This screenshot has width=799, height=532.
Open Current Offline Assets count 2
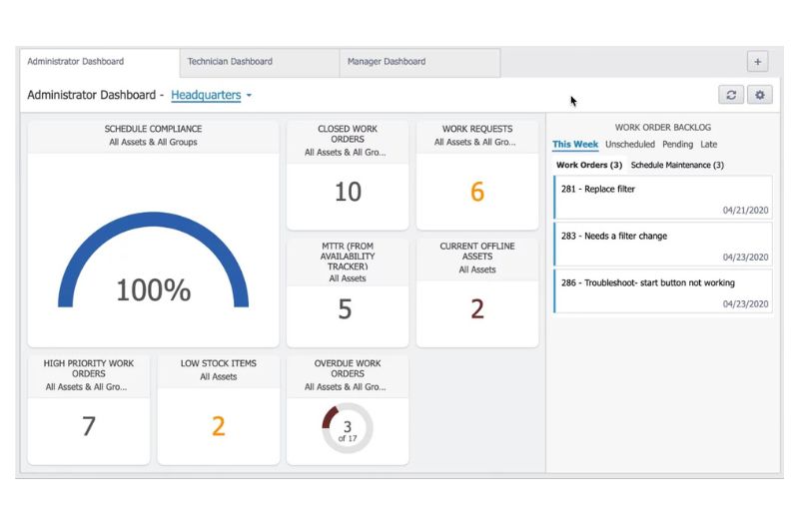coord(477,309)
